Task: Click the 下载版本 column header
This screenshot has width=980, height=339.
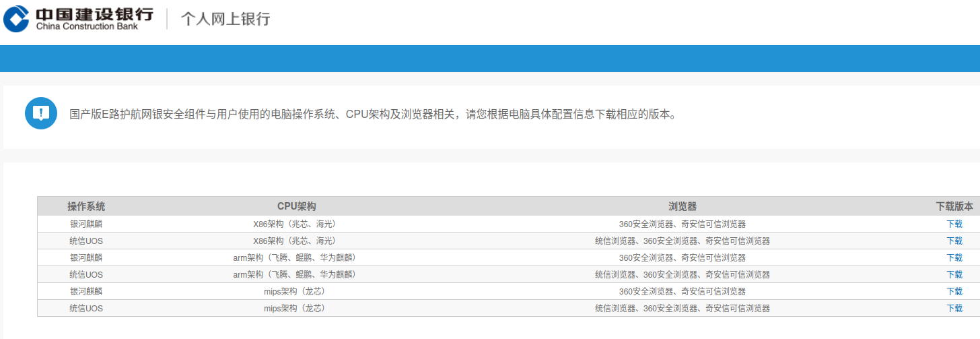Action: coord(954,206)
